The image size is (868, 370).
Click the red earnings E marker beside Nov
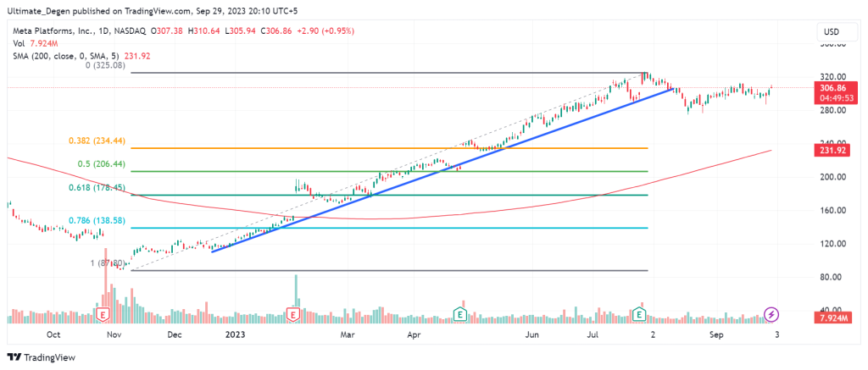click(x=103, y=315)
